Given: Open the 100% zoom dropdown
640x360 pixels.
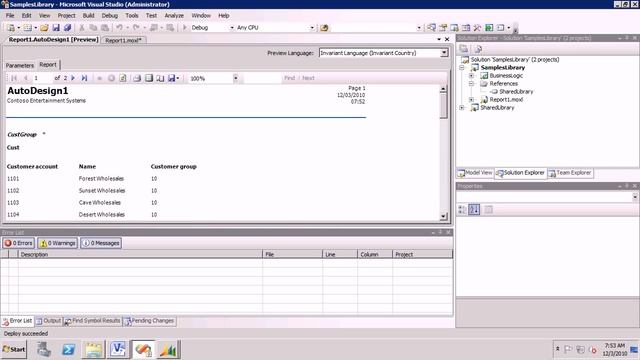Looking at the screenshot, I should [236, 78].
